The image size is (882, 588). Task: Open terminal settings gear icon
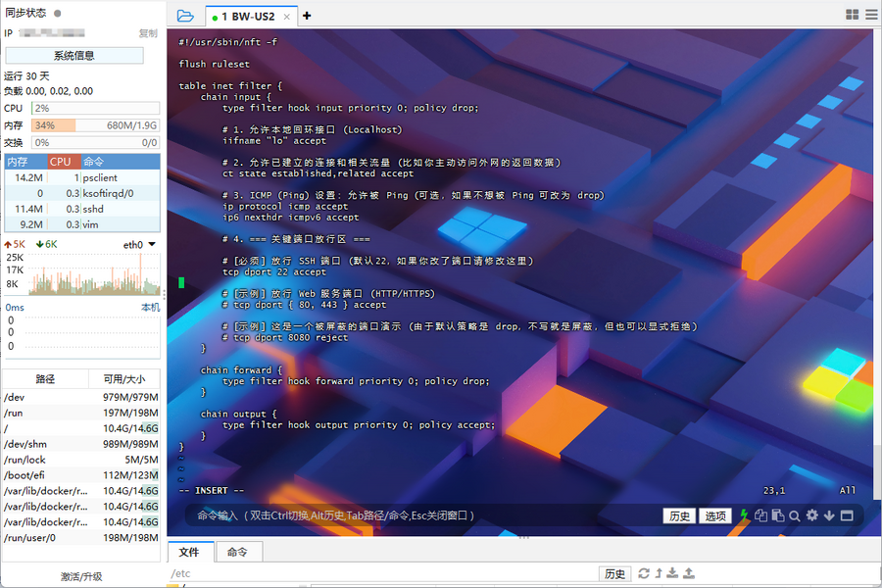pyautogui.click(x=811, y=515)
